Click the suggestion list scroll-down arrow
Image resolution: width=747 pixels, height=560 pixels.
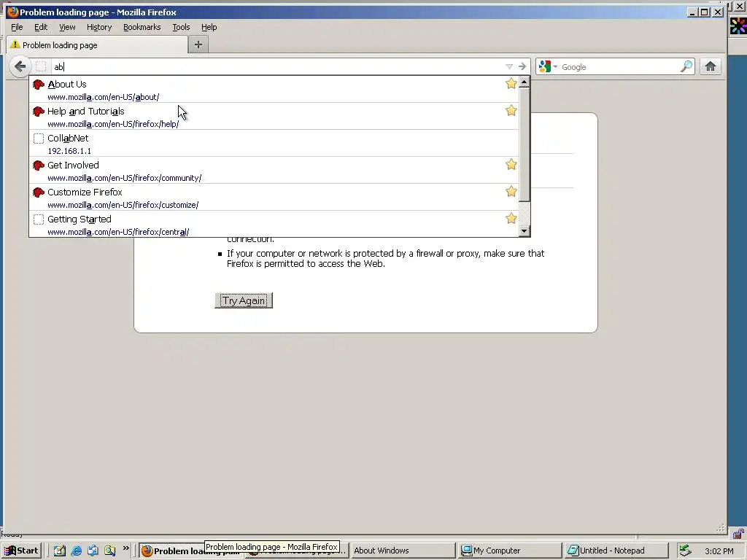[524, 231]
